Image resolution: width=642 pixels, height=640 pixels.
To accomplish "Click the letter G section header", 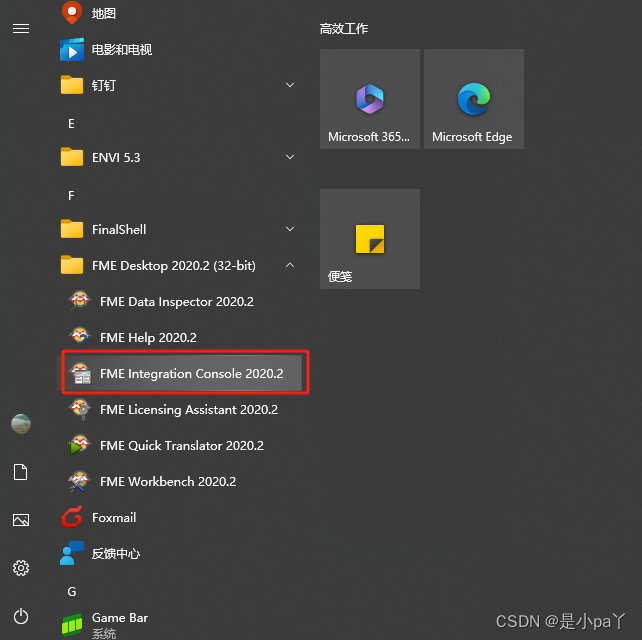I will 72,592.
